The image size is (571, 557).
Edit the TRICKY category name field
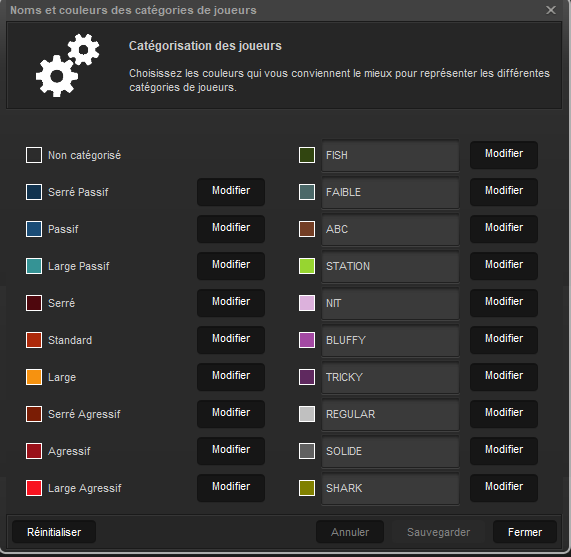click(390, 377)
